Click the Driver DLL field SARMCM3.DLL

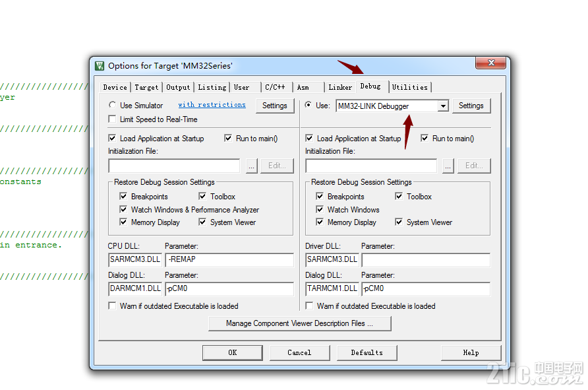[x=332, y=260]
